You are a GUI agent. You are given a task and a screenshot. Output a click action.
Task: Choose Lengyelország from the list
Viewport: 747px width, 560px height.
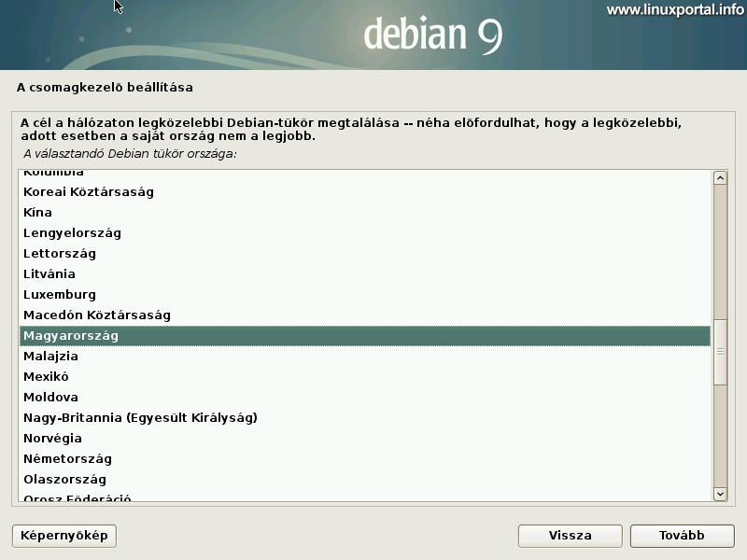364,232
